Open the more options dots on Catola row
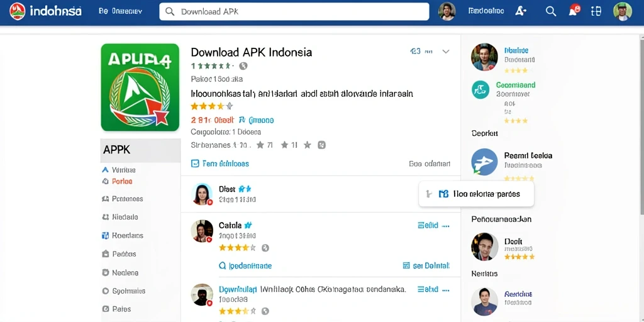This screenshot has height=322, width=644. click(x=446, y=226)
